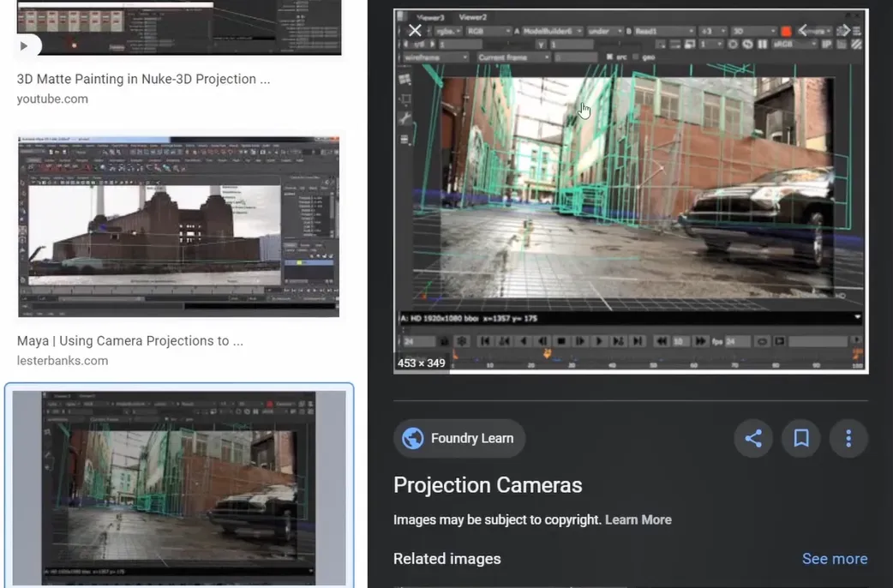Screen dimensions: 893x588
Task: Open the Foundry Learn source button
Action: pos(459,438)
